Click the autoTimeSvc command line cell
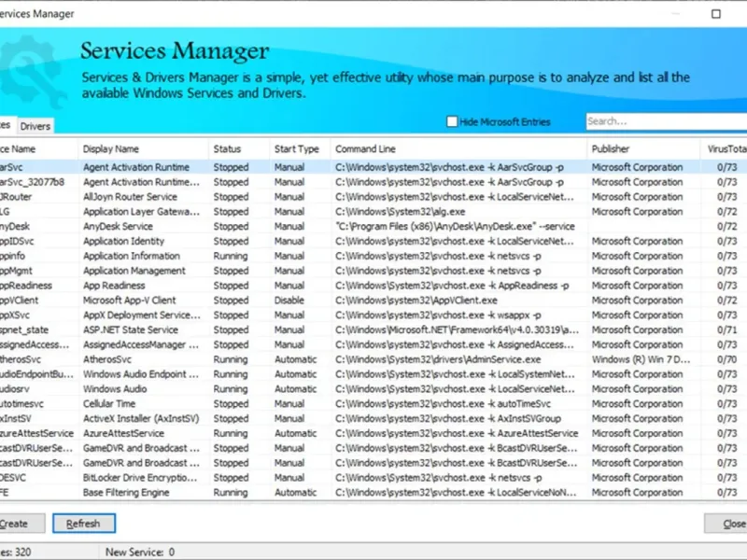This screenshot has width=747, height=560. click(x=443, y=403)
